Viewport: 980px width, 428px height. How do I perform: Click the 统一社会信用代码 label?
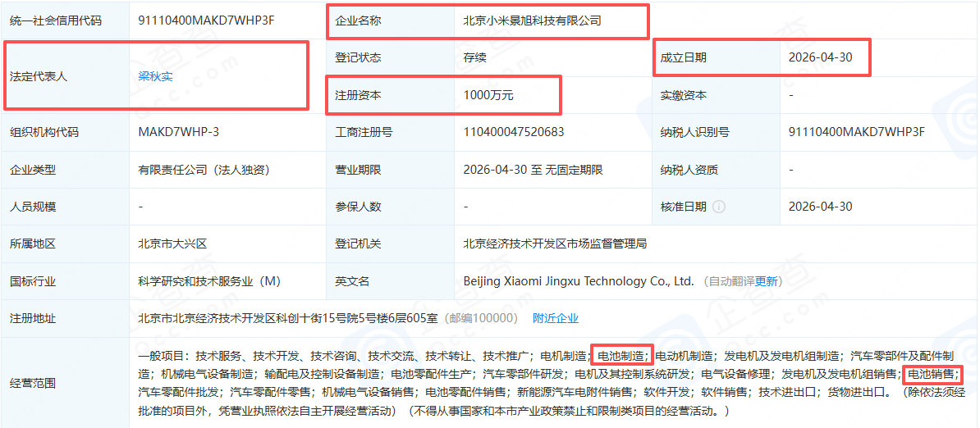coord(56,20)
